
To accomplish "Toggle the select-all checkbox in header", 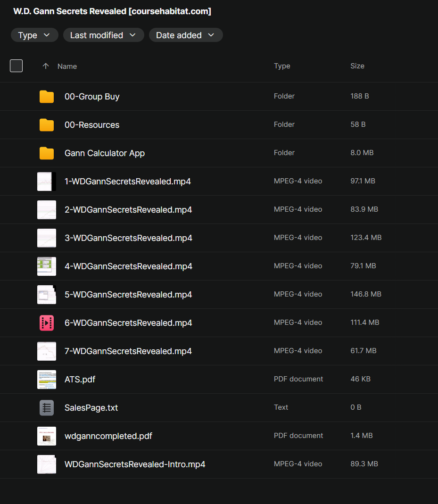I will [x=17, y=66].
